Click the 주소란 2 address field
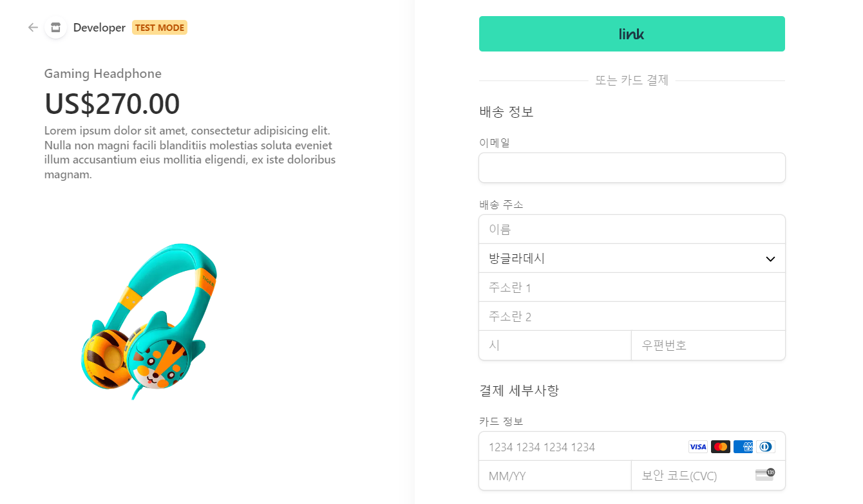 click(x=631, y=316)
